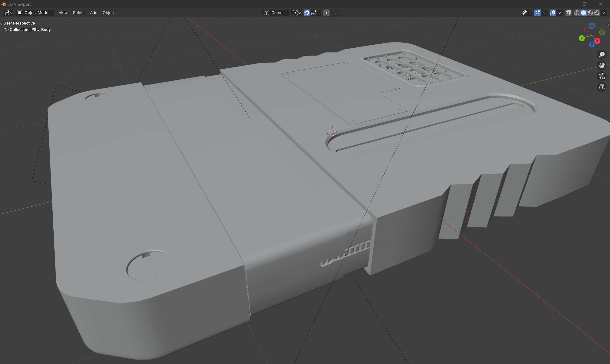The width and height of the screenshot is (610, 364).
Task: Toggle X-ray mode
Action: click(x=568, y=13)
